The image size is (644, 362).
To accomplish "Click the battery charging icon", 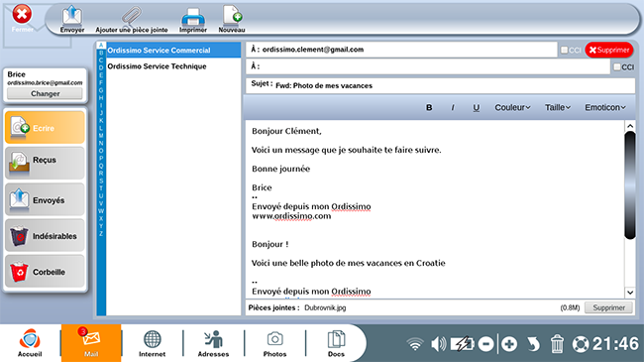I will (x=462, y=344).
